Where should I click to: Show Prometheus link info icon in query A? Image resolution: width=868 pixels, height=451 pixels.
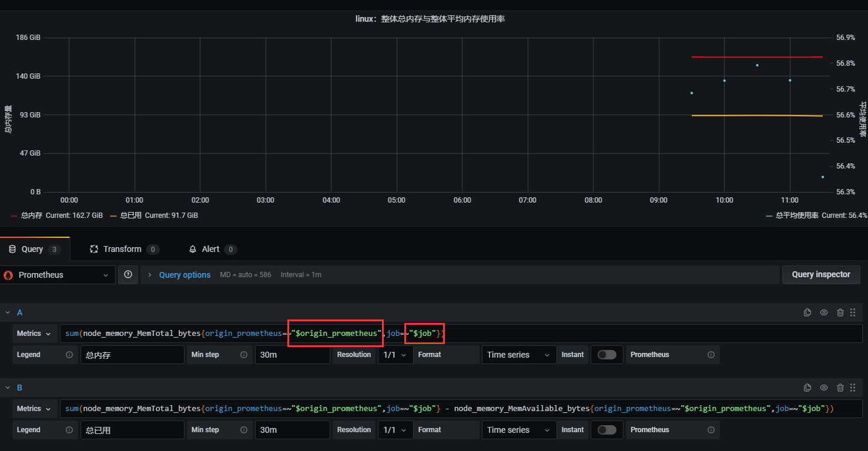coord(711,355)
